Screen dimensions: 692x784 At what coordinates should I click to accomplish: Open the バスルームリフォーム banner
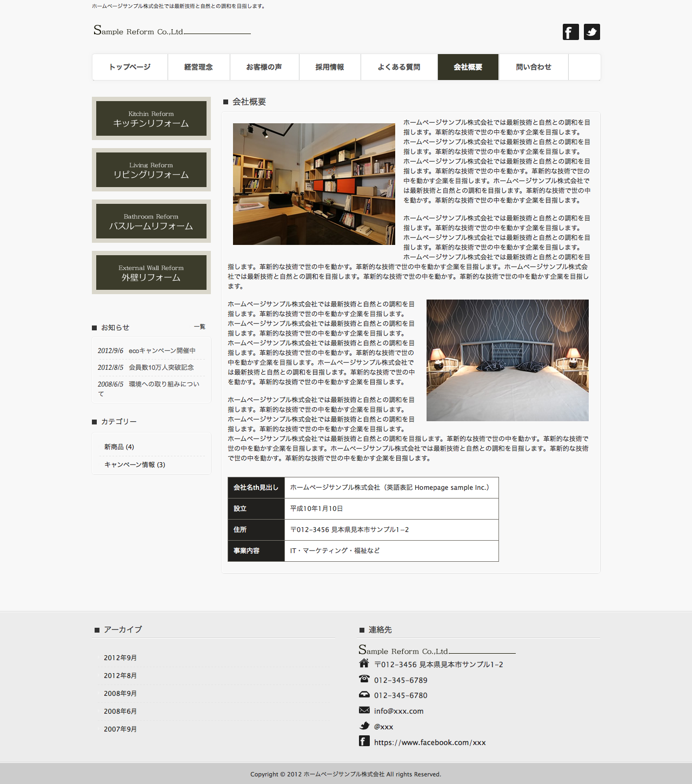(x=151, y=221)
